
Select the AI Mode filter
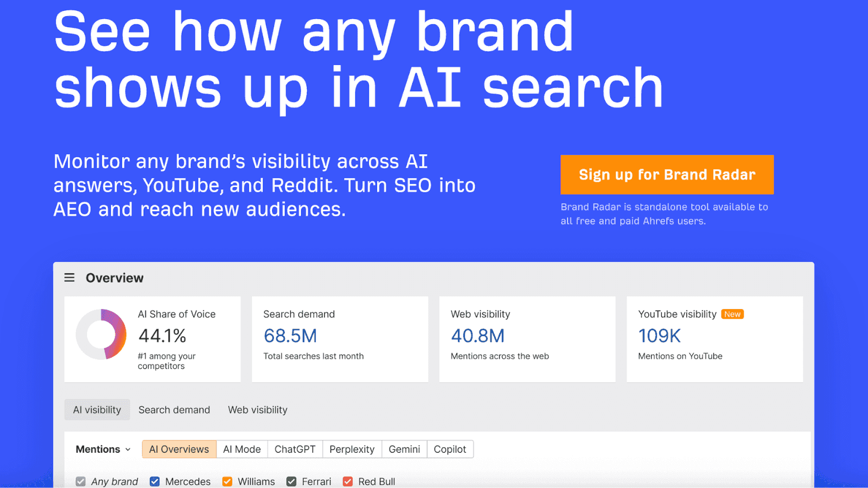(x=242, y=449)
